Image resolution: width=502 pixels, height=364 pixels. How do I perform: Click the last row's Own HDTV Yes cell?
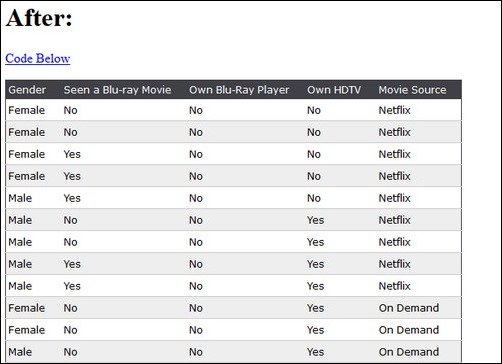click(x=315, y=352)
